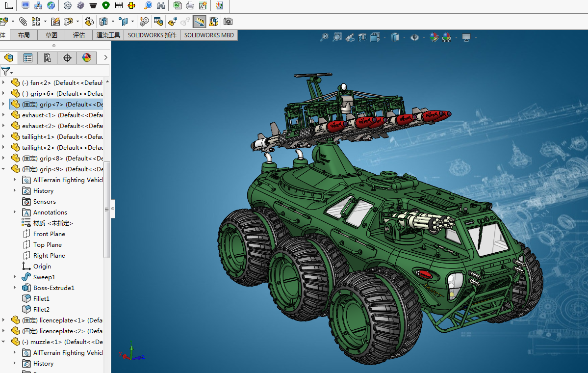Expand more manager tabs with the arrow
The width and height of the screenshot is (588, 373).
point(105,58)
